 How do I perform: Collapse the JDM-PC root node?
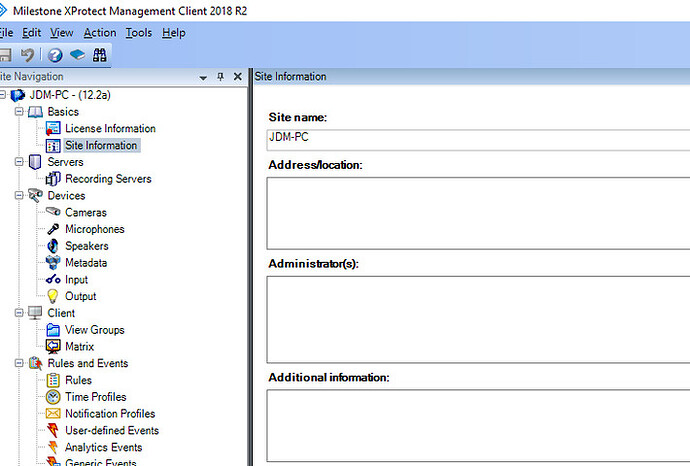[x=2, y=95]
